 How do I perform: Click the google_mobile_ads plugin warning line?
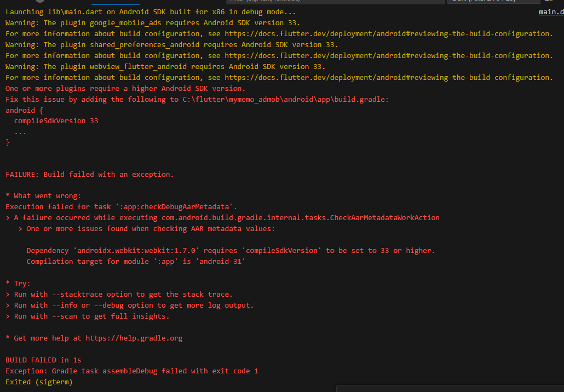(x=153, y=23)
